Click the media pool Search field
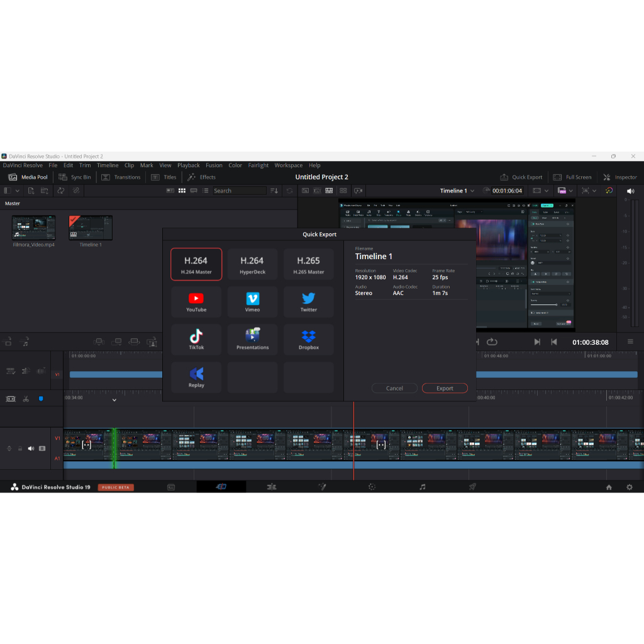The image size is (644, 644). (x=239, y=191)
